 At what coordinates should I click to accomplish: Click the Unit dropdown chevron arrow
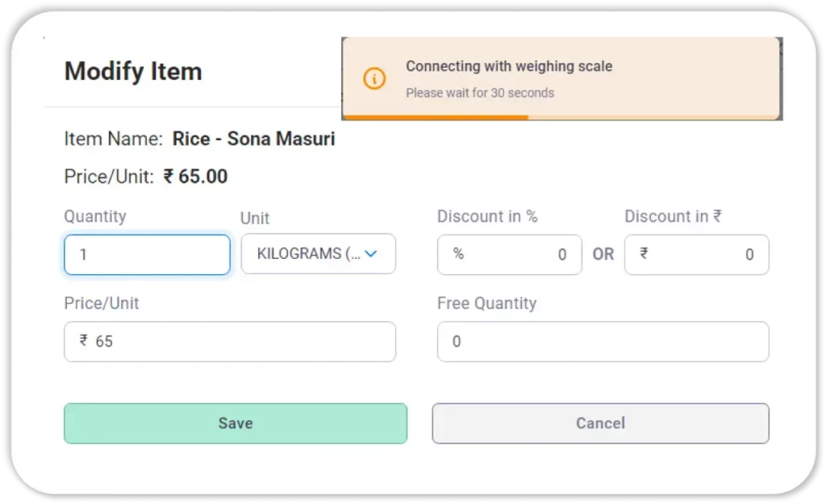tap(371, 254)
